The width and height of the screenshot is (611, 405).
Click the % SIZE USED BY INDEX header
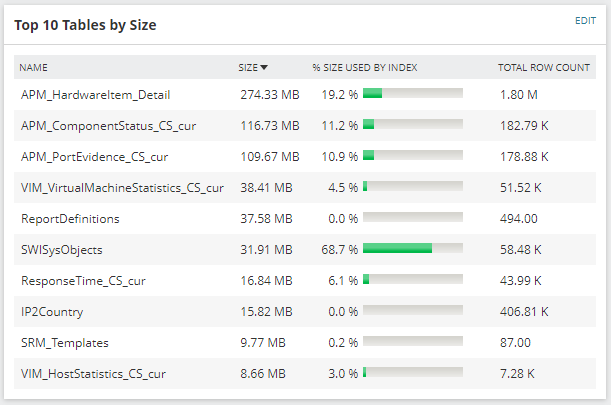click(x=364, y=68)
